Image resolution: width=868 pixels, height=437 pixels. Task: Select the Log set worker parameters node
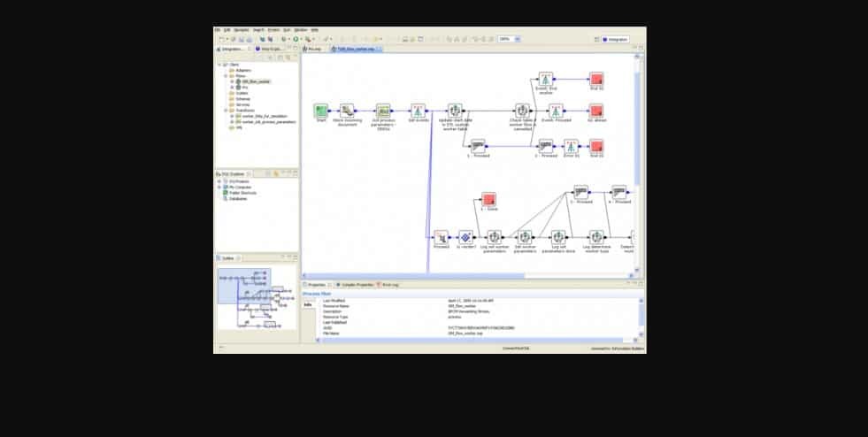coord(495,237)
